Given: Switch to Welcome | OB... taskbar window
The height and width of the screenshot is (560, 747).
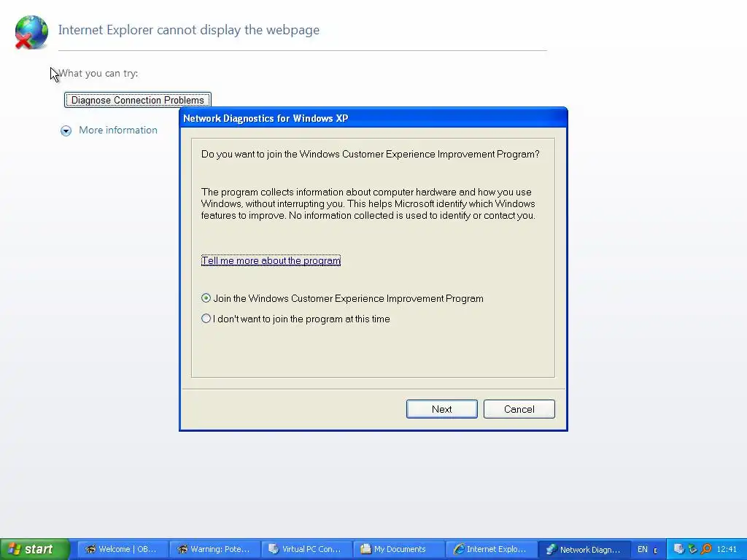Looking at the screenshot, I should tap(122, 549).
